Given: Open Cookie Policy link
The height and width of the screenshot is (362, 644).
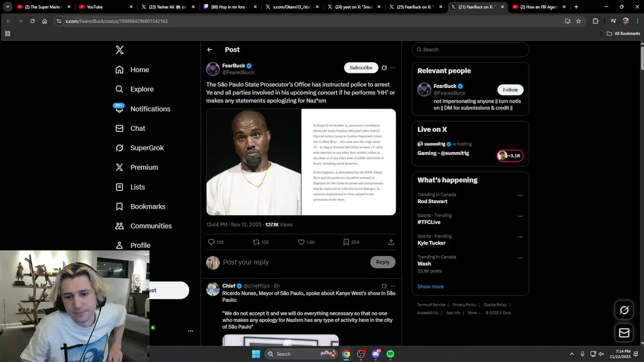Looking at the screenshot, I should tap(495, 305).
